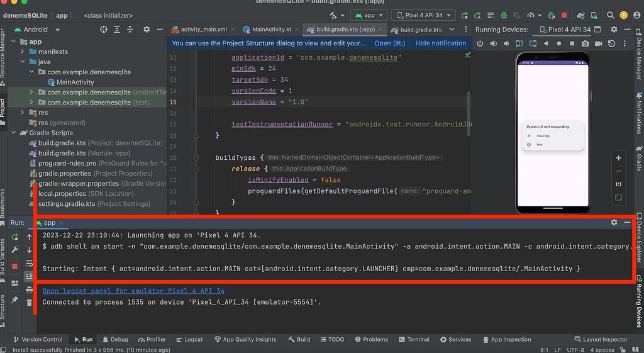The width and height of the screenshot is (644, 353).
Task: Click the pin tab icon in Run panel
Action: 15,300
